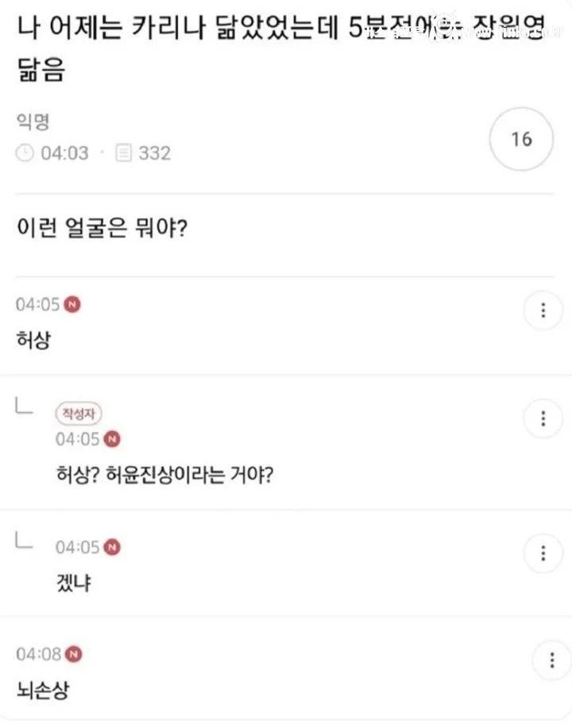Click the N badge above 겠냐
The width and height of the screenshot is (572, 728).
coord(112,547)
